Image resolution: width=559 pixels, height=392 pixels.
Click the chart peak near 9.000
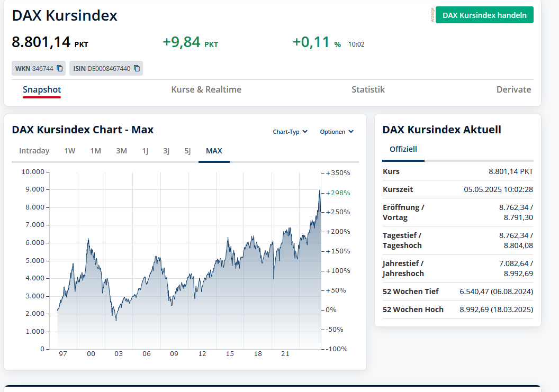point(320,192)
